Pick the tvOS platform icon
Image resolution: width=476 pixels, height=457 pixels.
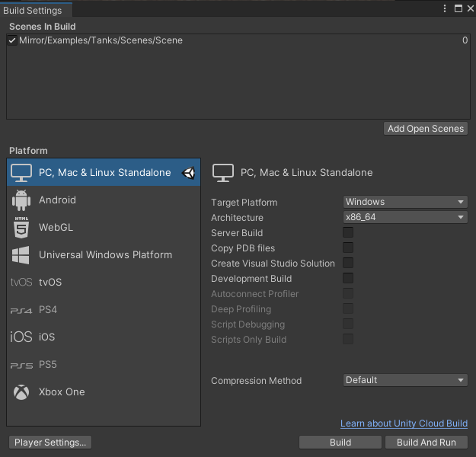pyautogui.click(x=21, y=283)
